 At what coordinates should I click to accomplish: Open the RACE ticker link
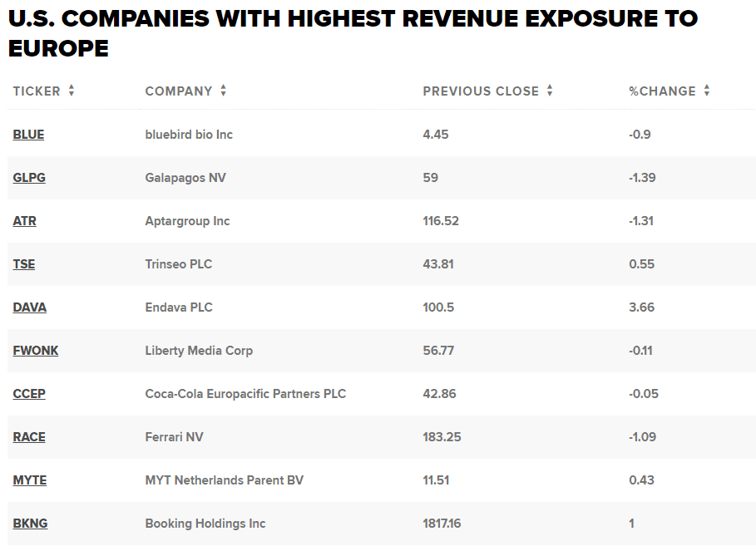point(29,437)
